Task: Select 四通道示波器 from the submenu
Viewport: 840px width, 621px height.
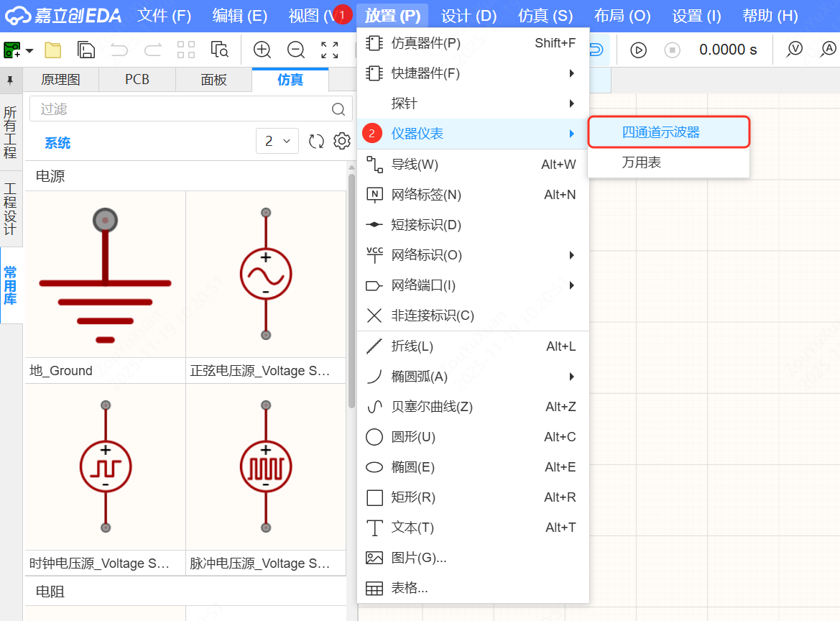Action: [668, 132]
